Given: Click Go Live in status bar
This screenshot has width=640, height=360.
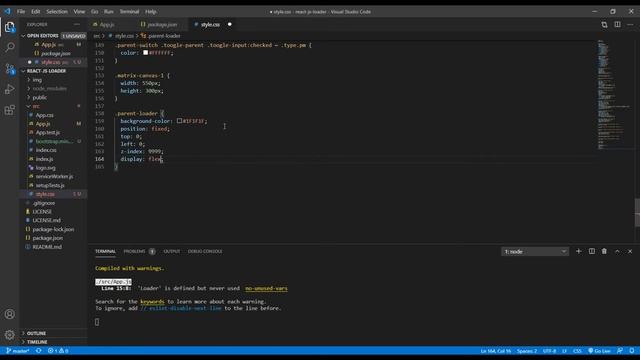Looking at the screenshot, I should 599,351.
